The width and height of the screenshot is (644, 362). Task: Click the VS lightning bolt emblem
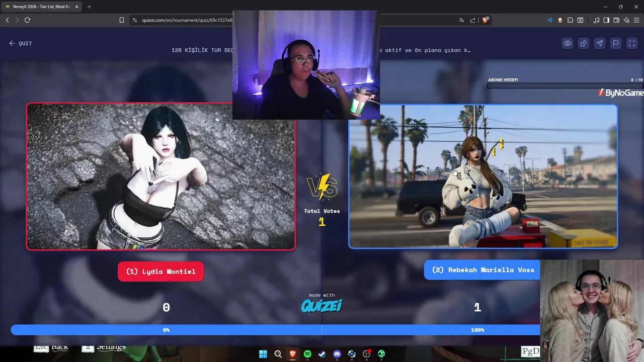pyautogui.click(x=322, y=187)
